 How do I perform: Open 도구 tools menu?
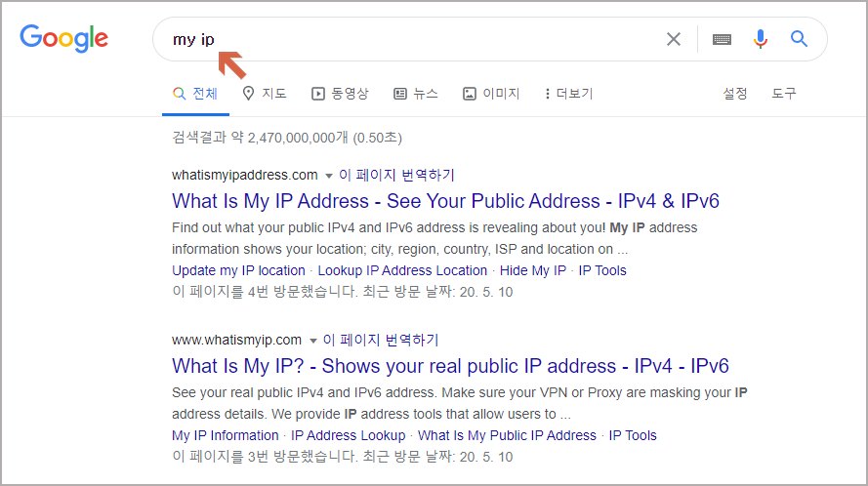click(x=784, y=94)
